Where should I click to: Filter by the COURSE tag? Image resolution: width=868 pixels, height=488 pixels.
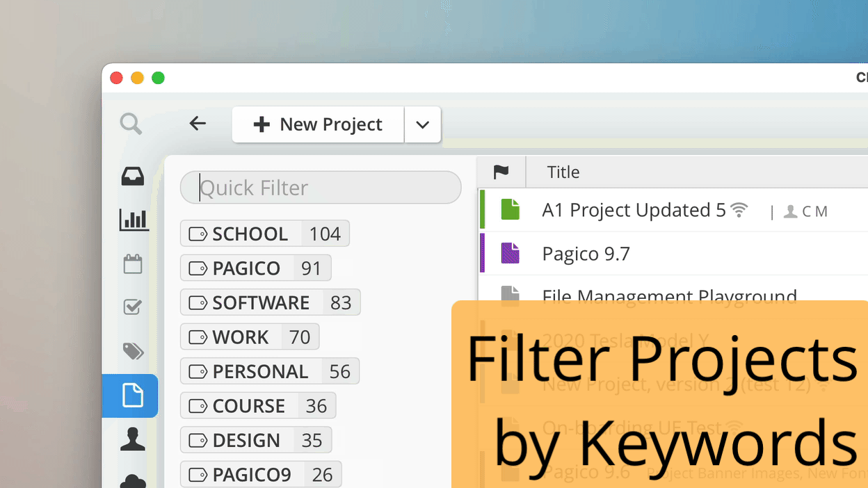258,405
